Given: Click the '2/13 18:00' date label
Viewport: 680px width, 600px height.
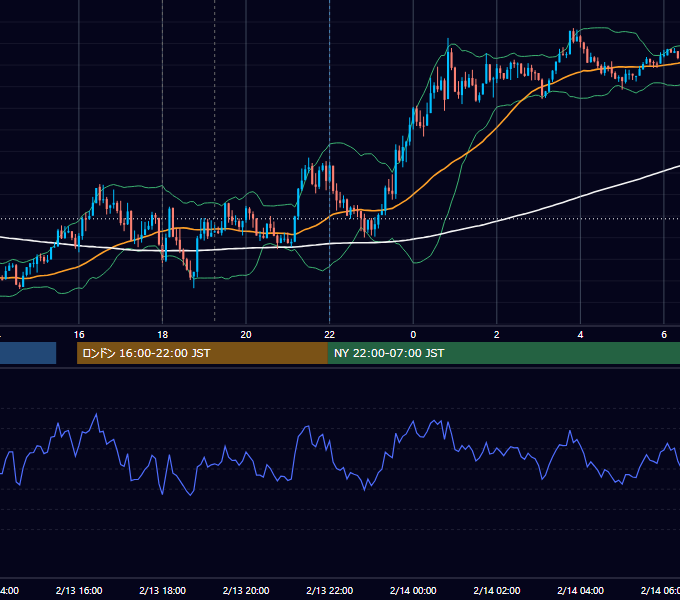Looking at the screenshot, I should pyautogui.click(x=163, y=590).
